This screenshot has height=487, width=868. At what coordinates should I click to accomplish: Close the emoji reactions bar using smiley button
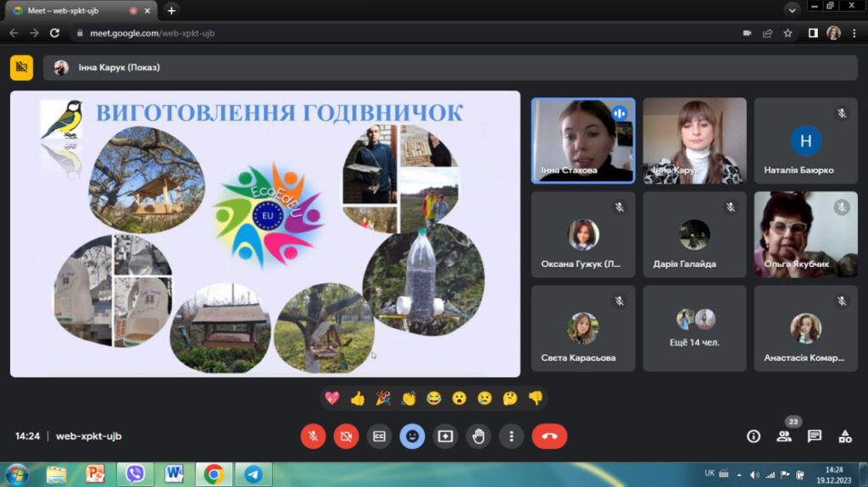[412, 436]
